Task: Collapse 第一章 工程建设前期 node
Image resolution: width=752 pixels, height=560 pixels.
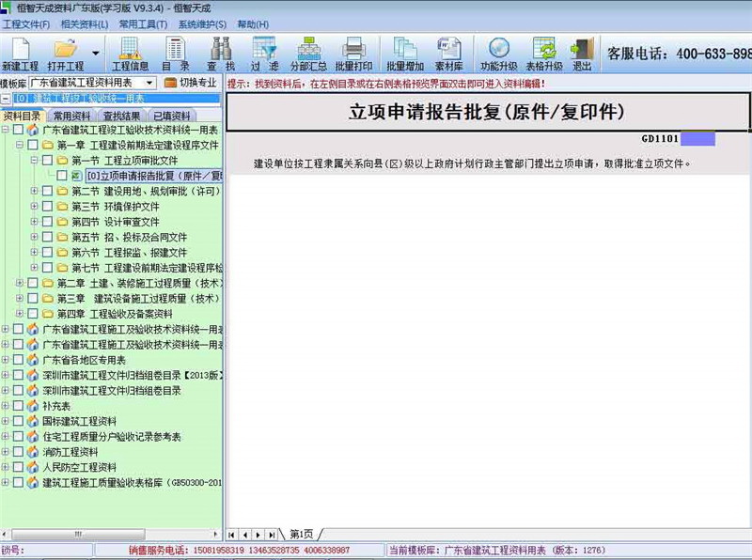Action: [20, 145]
